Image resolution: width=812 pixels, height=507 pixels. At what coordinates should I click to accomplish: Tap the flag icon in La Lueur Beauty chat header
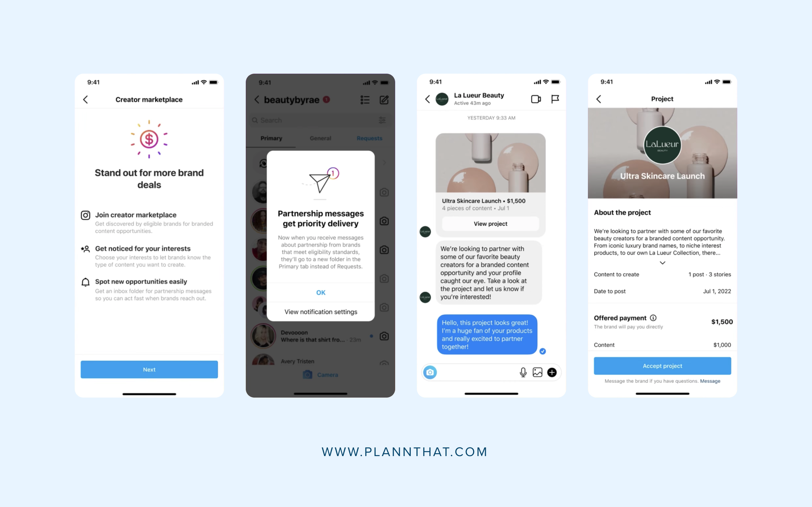556,99
